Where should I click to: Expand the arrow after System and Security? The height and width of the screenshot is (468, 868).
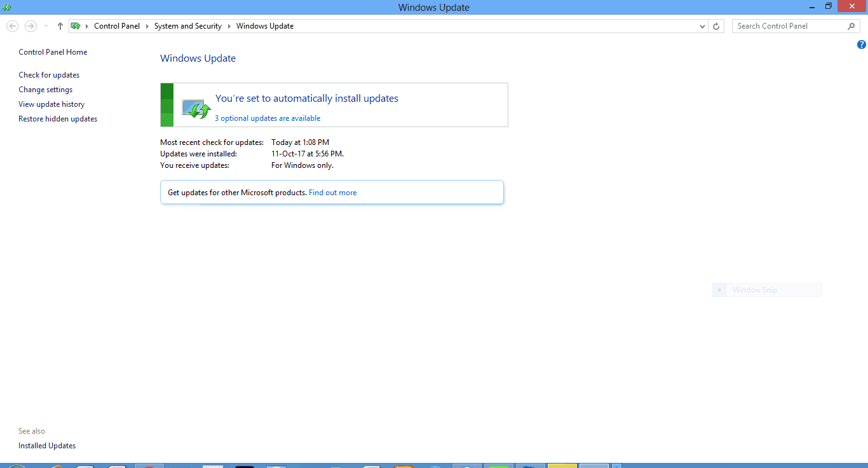click(x=229, y=26)
